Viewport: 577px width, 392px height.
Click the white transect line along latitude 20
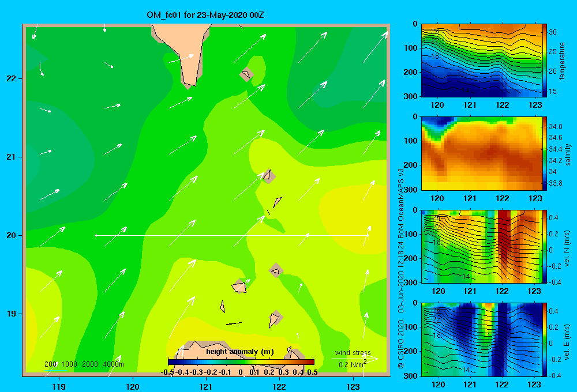[232, 235]
